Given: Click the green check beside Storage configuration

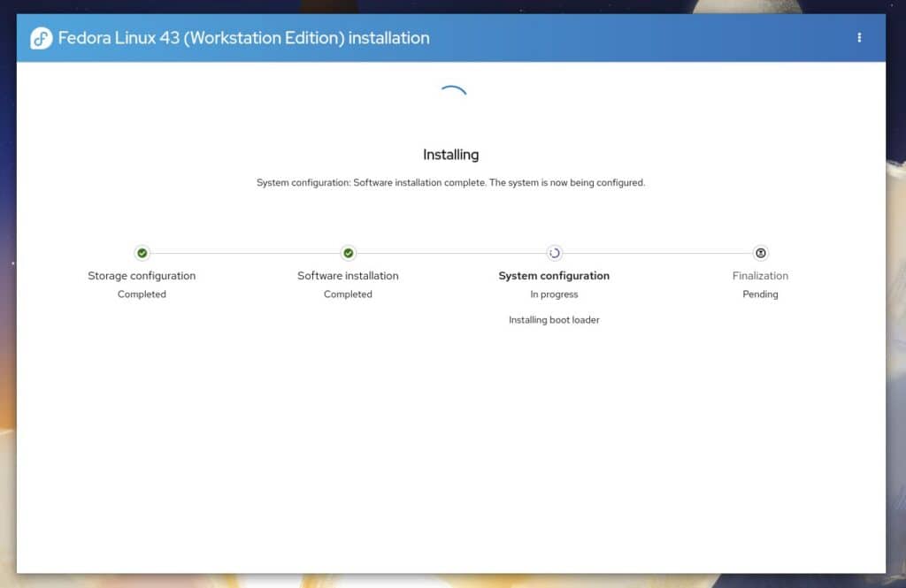Looking at the screenshot, I should (x=142, y=253).
